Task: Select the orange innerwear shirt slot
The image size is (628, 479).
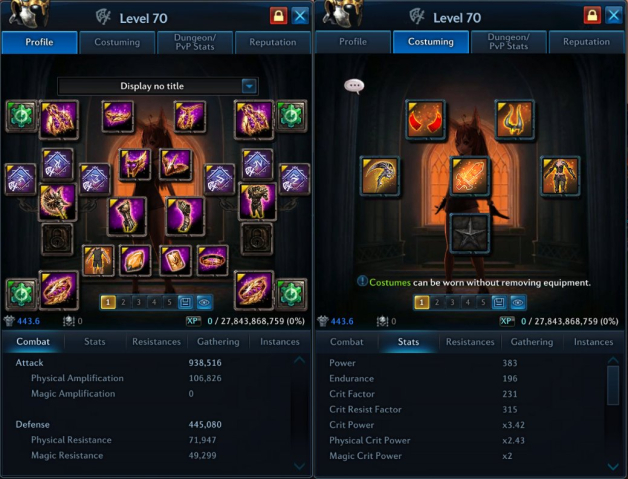Action: point(98,261)
